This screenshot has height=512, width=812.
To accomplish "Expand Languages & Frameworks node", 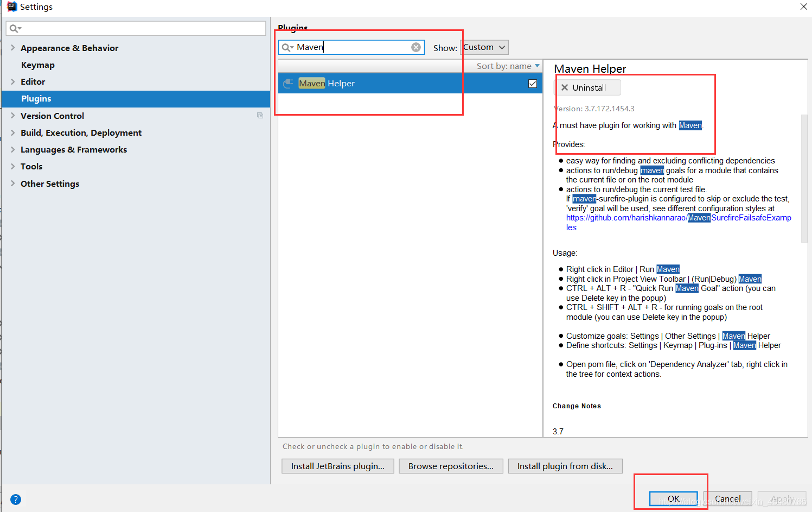I will (12, 149).
